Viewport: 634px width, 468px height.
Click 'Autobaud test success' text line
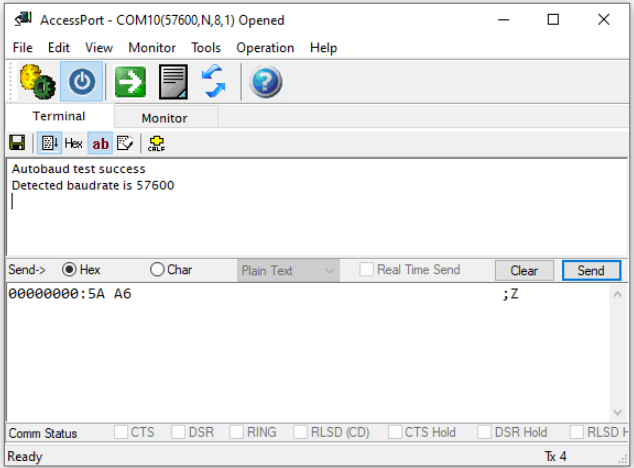click(78, 169)
